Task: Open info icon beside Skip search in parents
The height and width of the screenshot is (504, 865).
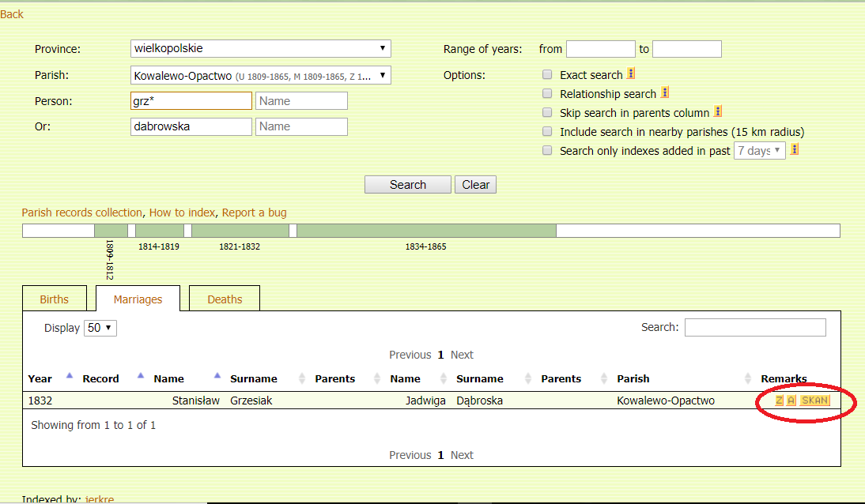Action: [x=718, y=112]
